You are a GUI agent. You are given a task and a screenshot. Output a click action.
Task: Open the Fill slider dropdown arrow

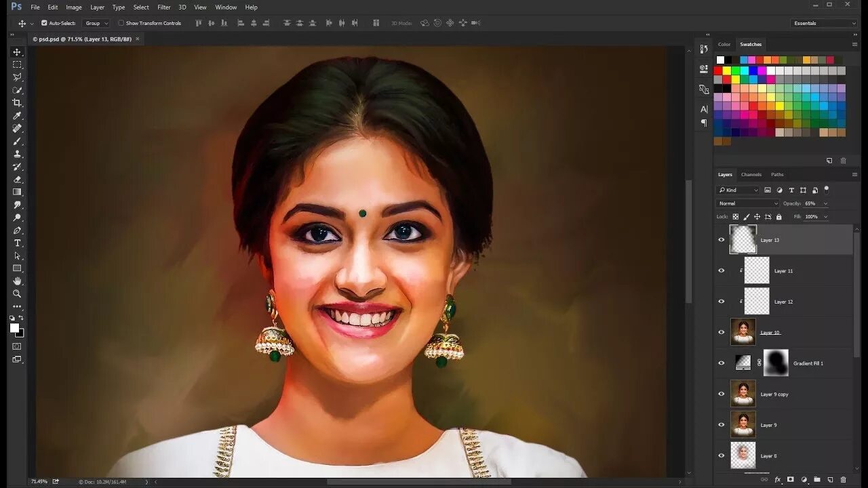pos(825,217)
